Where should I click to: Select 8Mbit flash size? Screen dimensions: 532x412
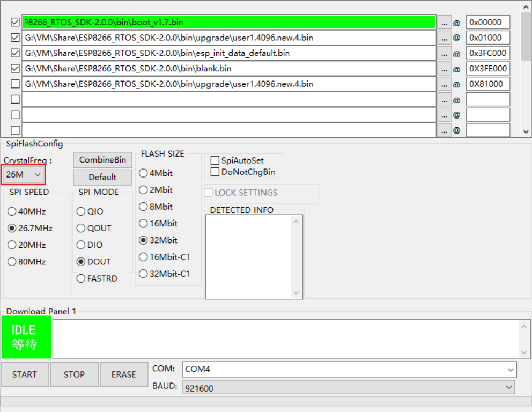[156, 207]
